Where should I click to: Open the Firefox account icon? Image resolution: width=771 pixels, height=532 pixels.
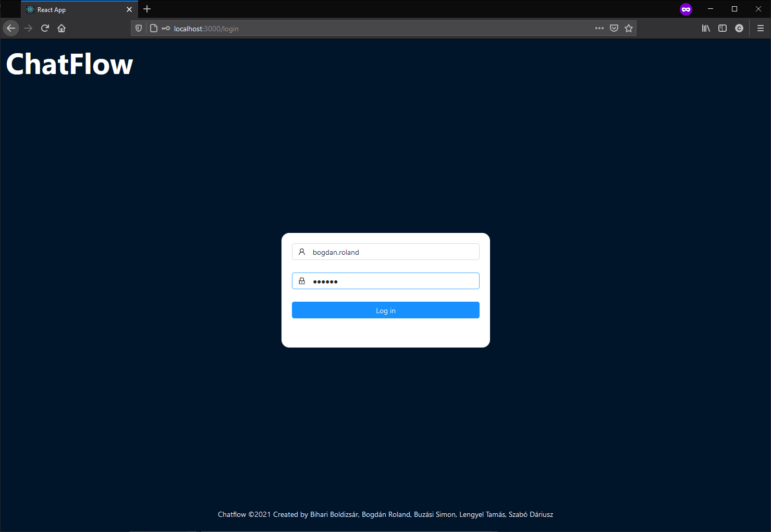click(739, 28)
